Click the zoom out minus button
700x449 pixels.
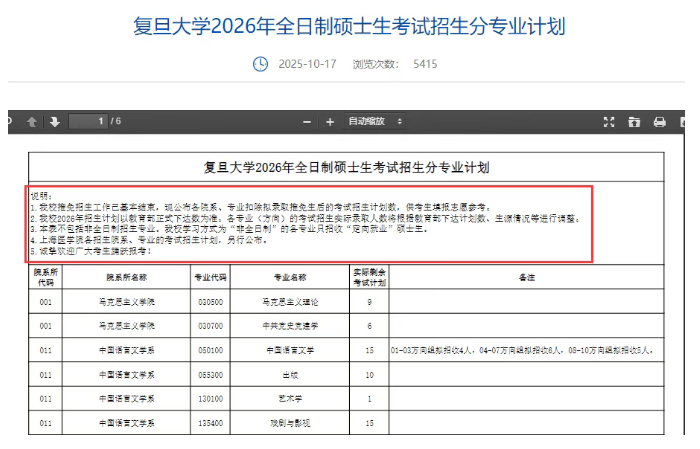(x=304, y=122)
